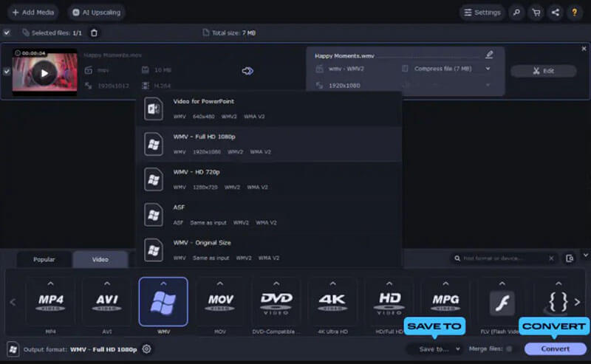This screenshot has width=591, height=364.
Task: Click the Edit button with scissors
Action: (x=544, y=71)
